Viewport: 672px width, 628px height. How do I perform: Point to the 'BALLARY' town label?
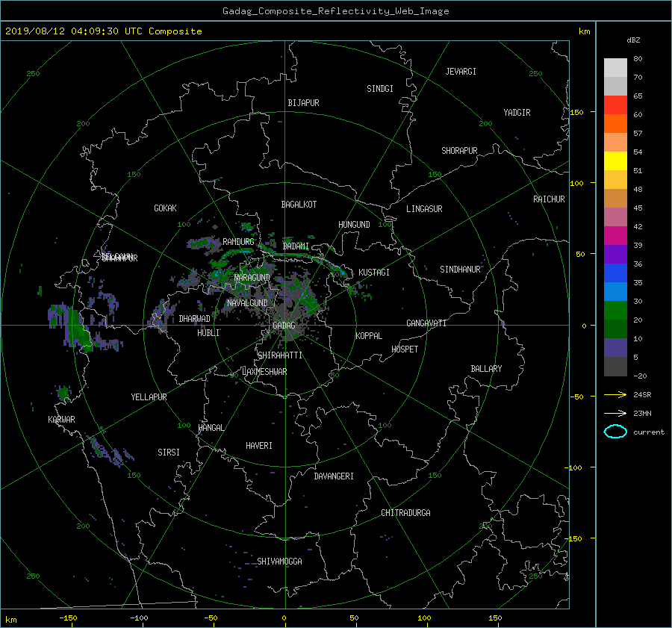coord(486,369)
